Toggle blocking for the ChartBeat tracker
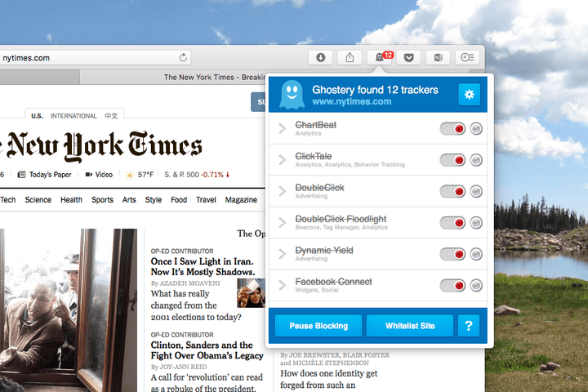588x392 pixels. 452,129
